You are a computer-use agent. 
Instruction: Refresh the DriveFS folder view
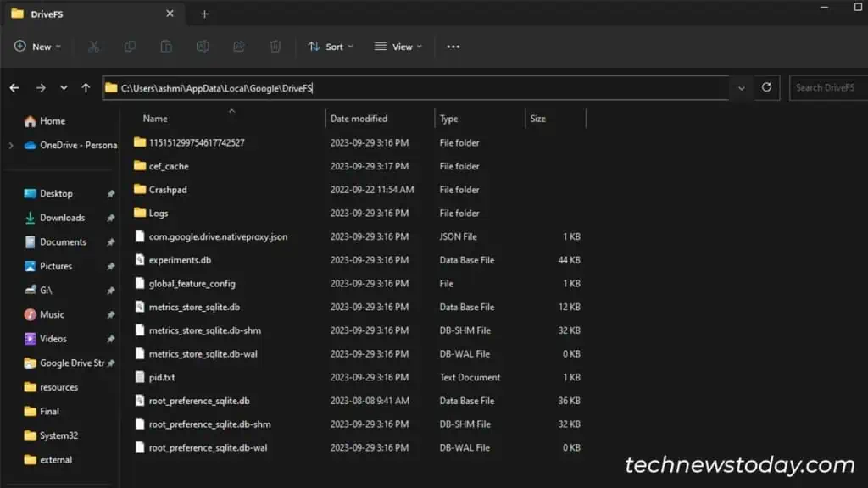[766, 87]
